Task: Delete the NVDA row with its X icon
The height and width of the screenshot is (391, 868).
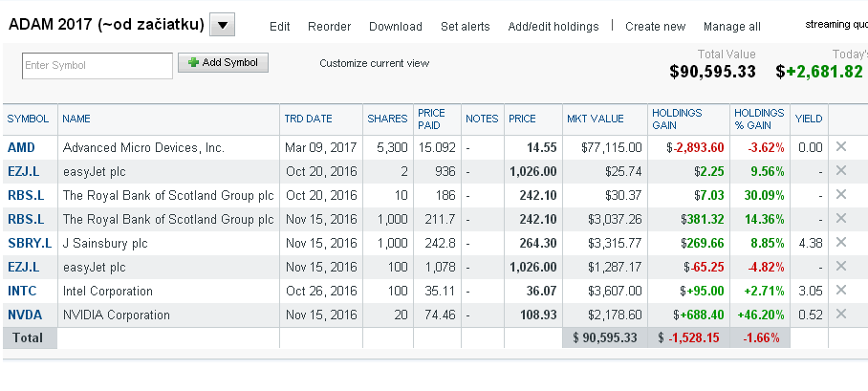Action: point(841,314)
